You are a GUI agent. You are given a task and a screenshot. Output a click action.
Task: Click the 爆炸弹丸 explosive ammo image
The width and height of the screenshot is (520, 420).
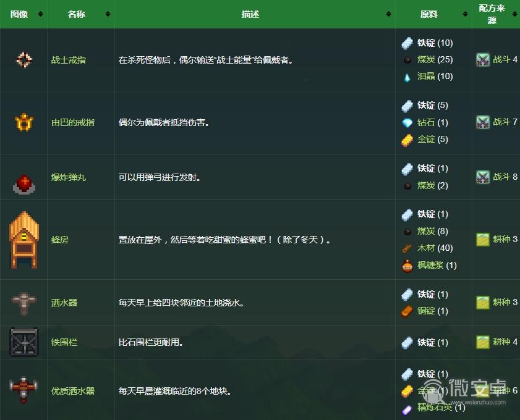tap(24, 183)
